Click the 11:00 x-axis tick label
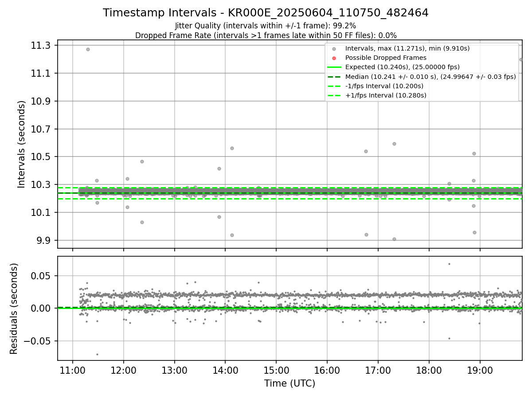The image size is (532, 399). click(x=73, y=370)
